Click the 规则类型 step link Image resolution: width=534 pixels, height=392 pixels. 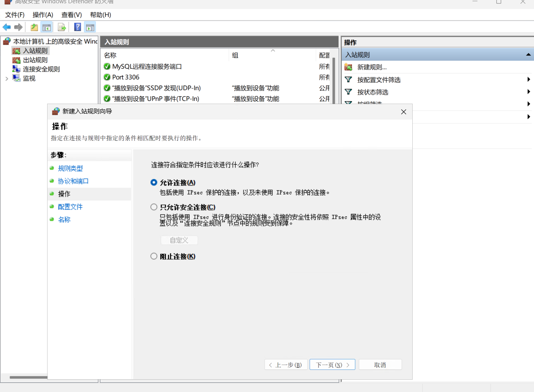pos(70,168)
